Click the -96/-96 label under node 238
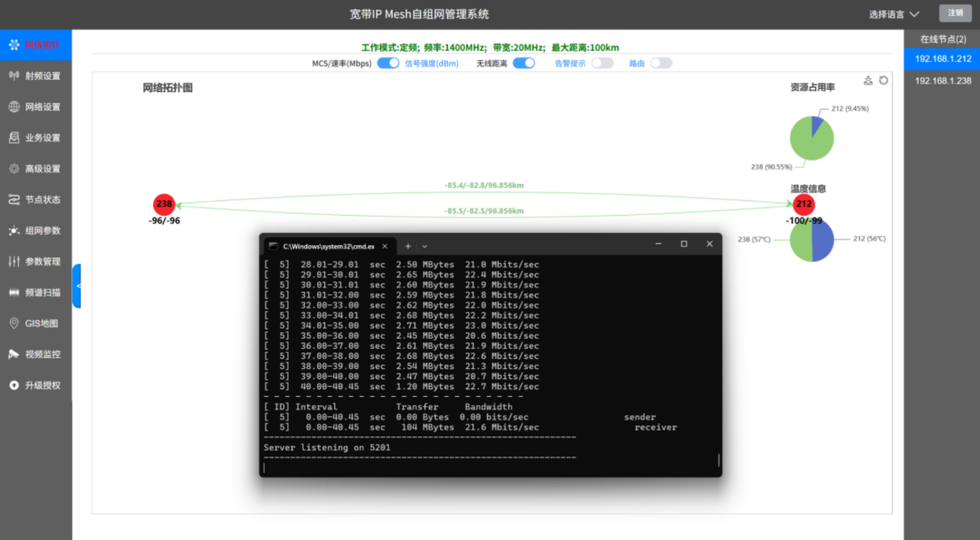This screenshot has width=980, height=540. click(164, 220)
